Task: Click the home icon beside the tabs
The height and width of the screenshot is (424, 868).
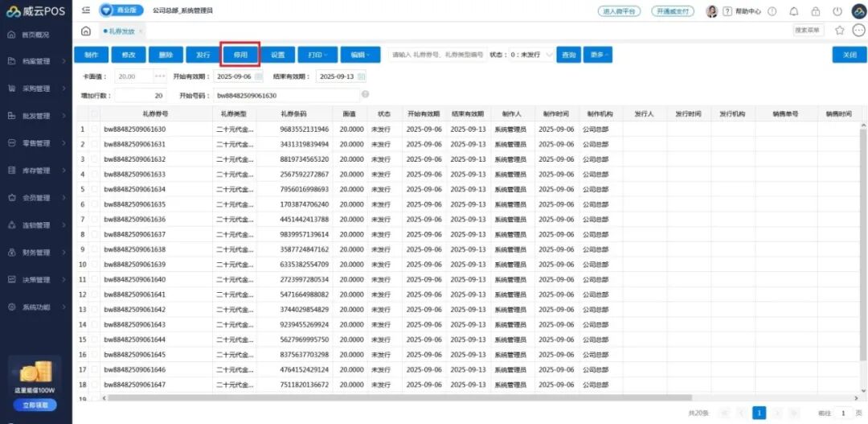Action: pyautogui.click(x=86, y=31)
